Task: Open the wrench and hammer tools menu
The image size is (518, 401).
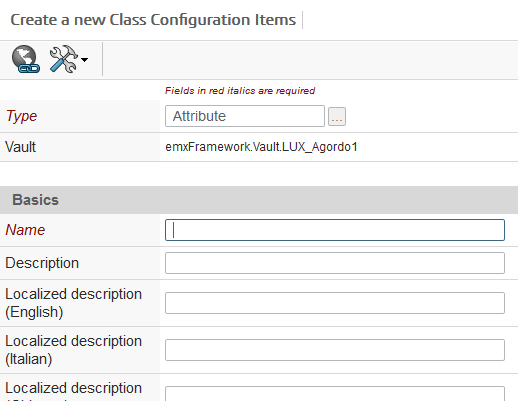Action: tap(64, 59)
